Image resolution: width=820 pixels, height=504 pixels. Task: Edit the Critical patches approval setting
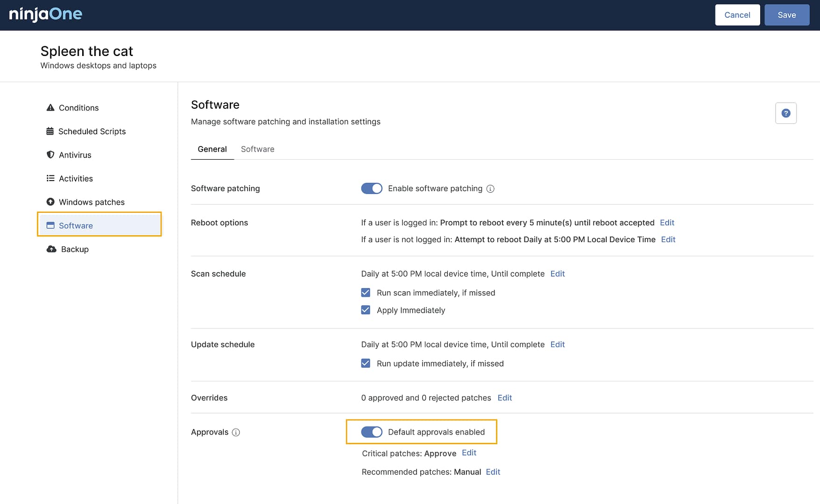pos(469,453)
